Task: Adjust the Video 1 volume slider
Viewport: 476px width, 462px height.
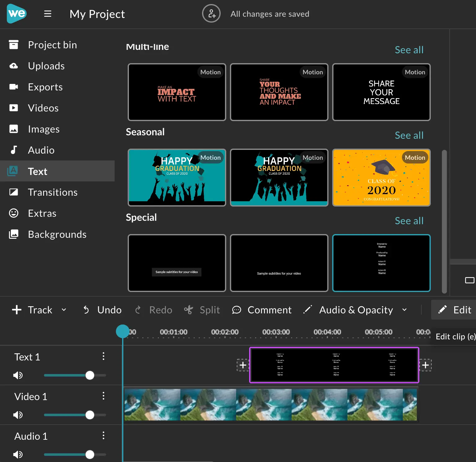Action: pos(75,415)
